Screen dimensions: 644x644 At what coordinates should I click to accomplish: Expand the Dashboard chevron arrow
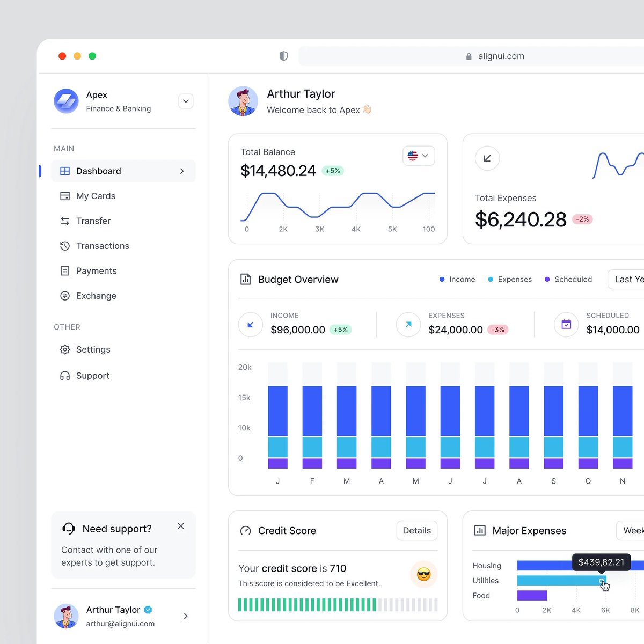point(182,171)
